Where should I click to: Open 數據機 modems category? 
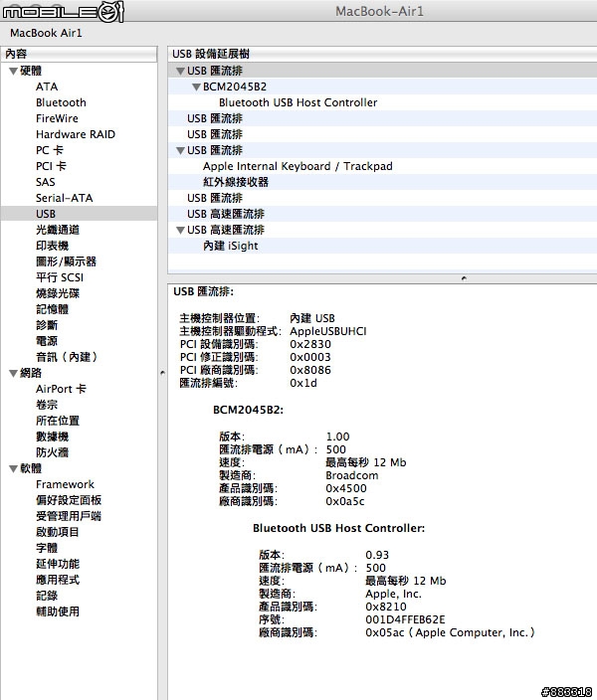[x=53, y=437]
